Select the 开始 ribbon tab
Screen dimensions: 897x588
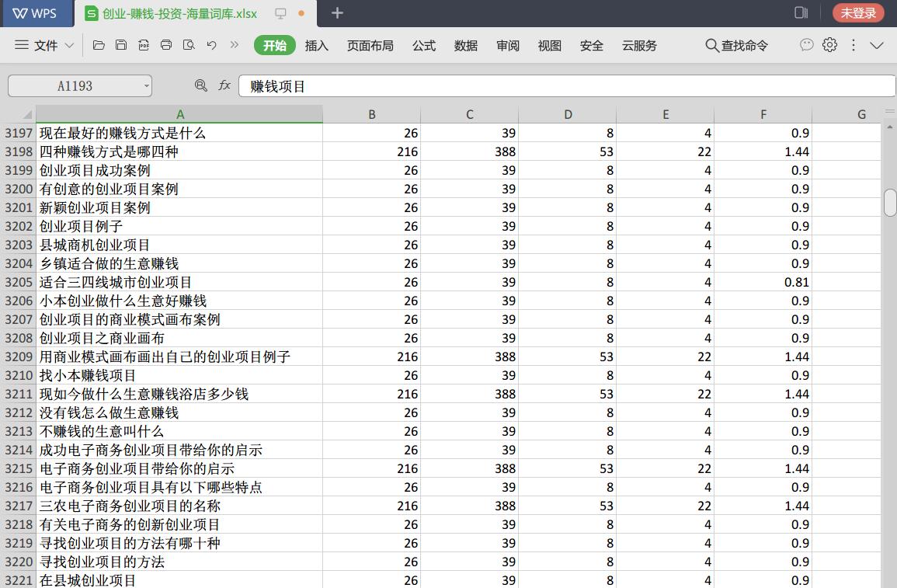tap(275, 45)
